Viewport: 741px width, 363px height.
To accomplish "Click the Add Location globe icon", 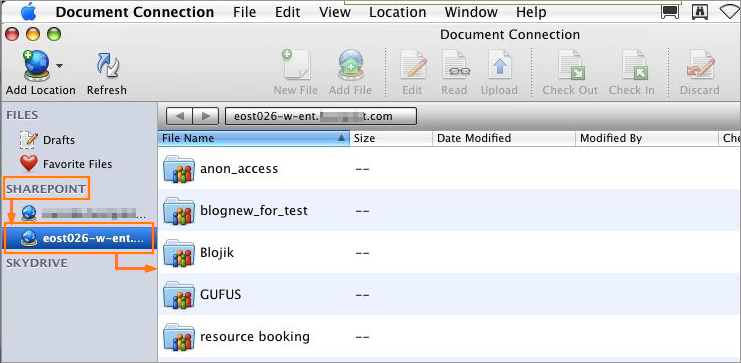I will click(36, 65).
